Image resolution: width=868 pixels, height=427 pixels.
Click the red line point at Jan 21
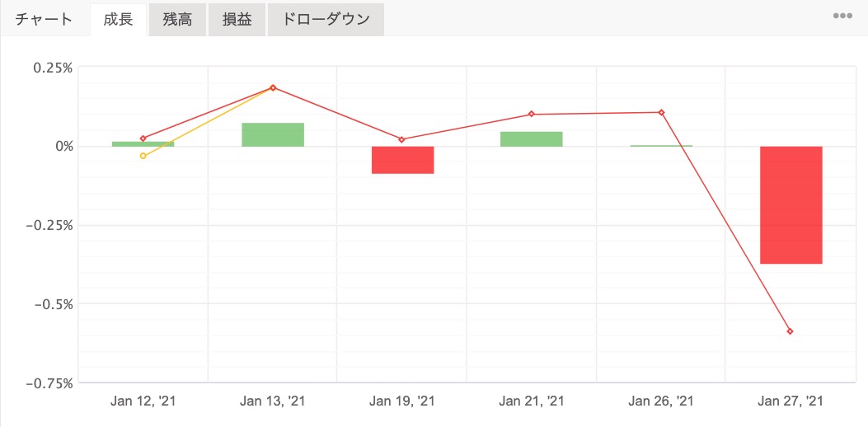pos(531,114)
